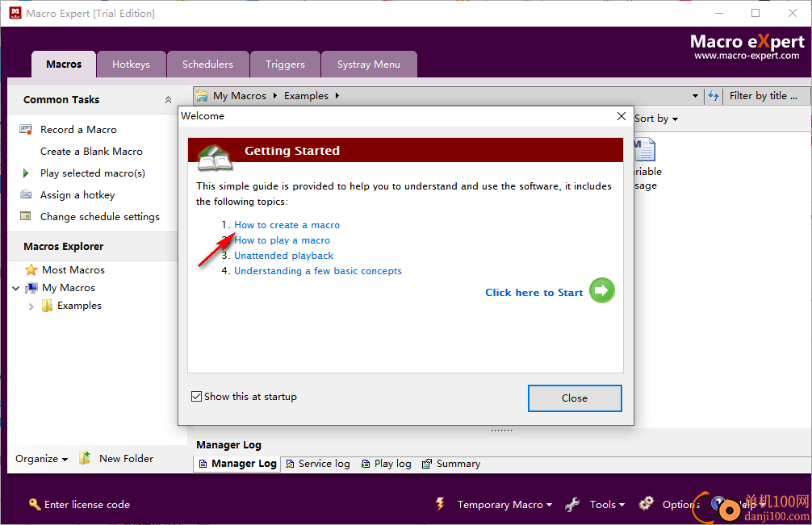
Task: Click the www.macro-expert.com website link
Action: coord(747,56)
